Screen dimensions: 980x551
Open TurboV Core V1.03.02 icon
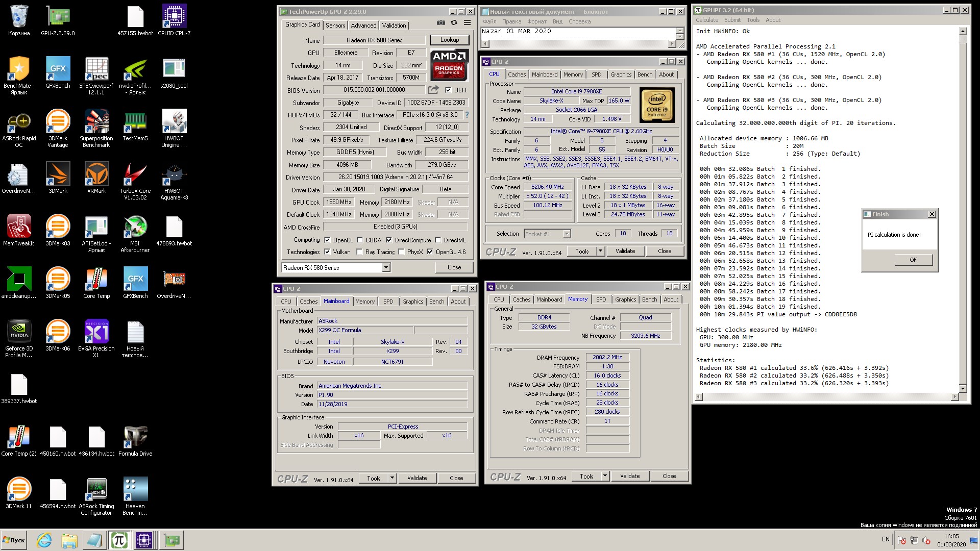135,181
